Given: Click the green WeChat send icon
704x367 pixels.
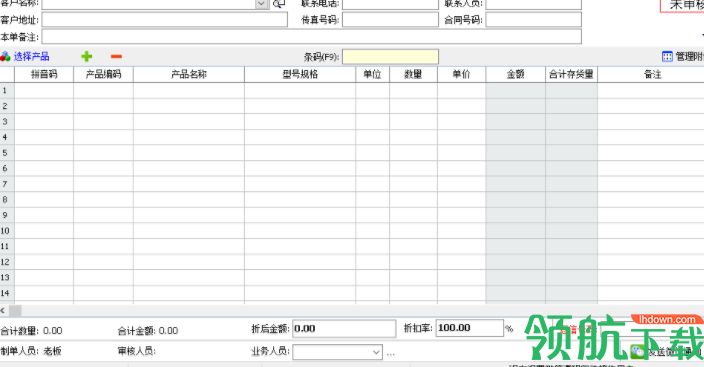Looking at the screenshot, I should pyautogui.click(x=637, y=352).
